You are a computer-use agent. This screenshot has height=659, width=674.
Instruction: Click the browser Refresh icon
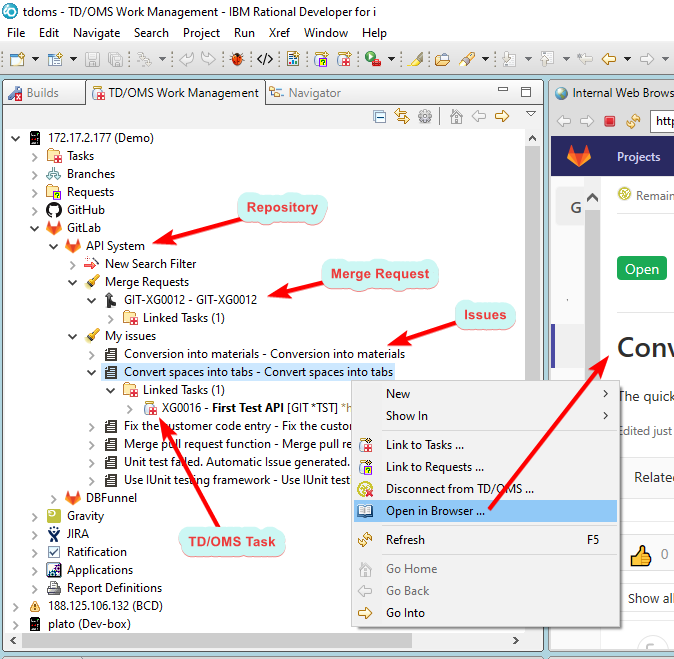point(632,121)
